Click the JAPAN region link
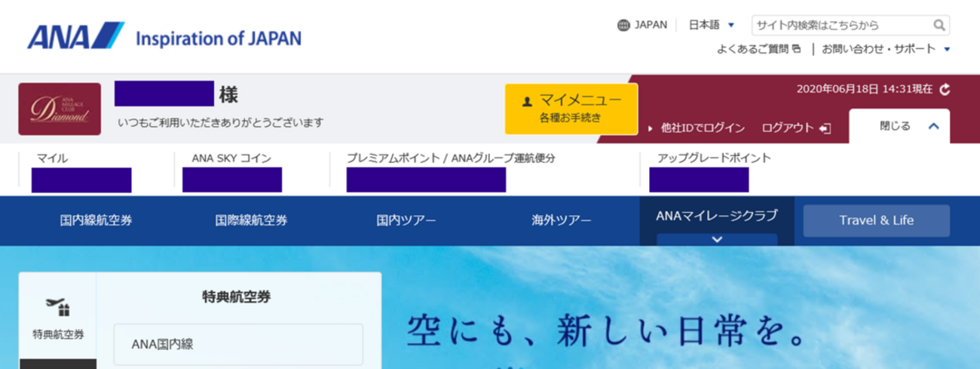This screenshot has width=980, height=369. point(651,25)
